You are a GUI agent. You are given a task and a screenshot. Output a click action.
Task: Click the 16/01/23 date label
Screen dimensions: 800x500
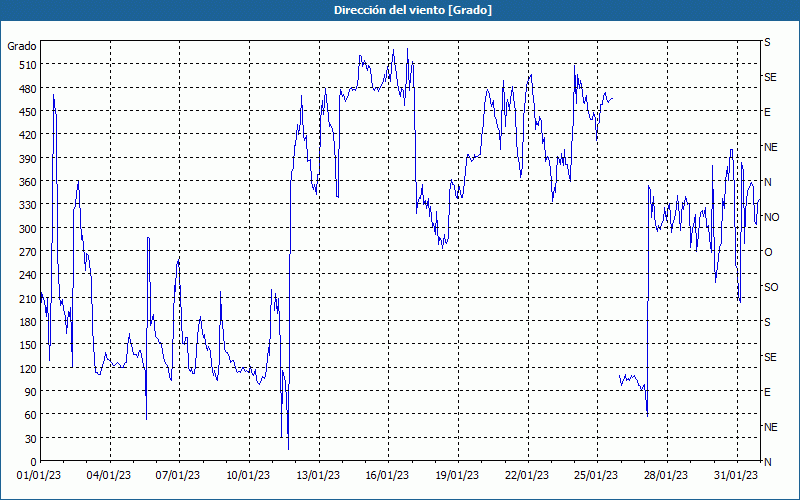(387, 476)
